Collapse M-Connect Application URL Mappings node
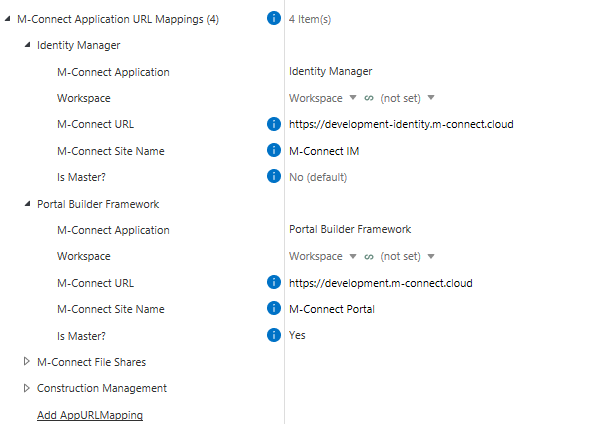This screenshot has width=590, height=424. [x=8, y=18]
